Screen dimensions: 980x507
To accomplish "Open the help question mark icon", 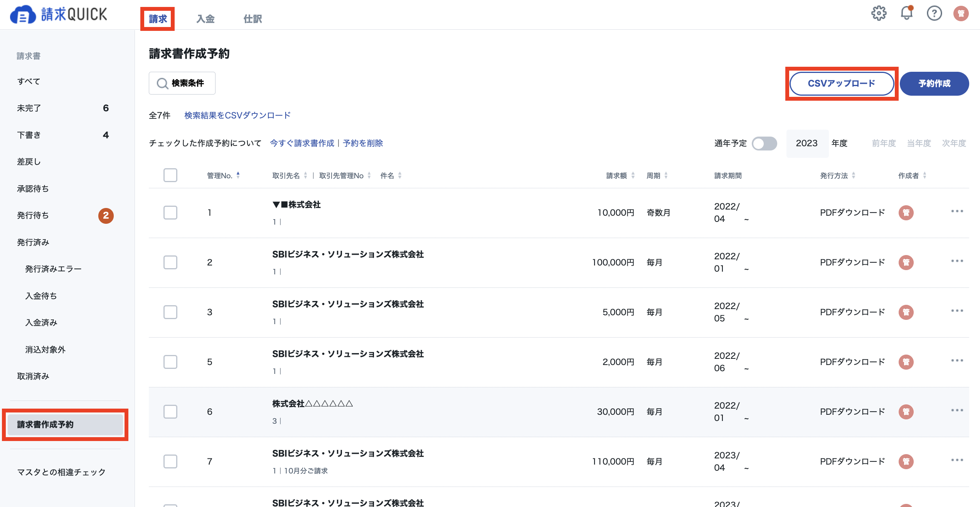I will click(934, 14).
